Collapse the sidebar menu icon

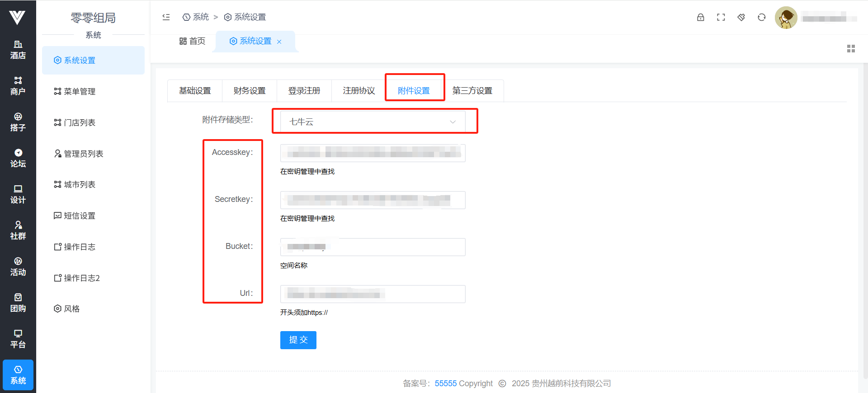pyautogui.click(x=166, y=17)
